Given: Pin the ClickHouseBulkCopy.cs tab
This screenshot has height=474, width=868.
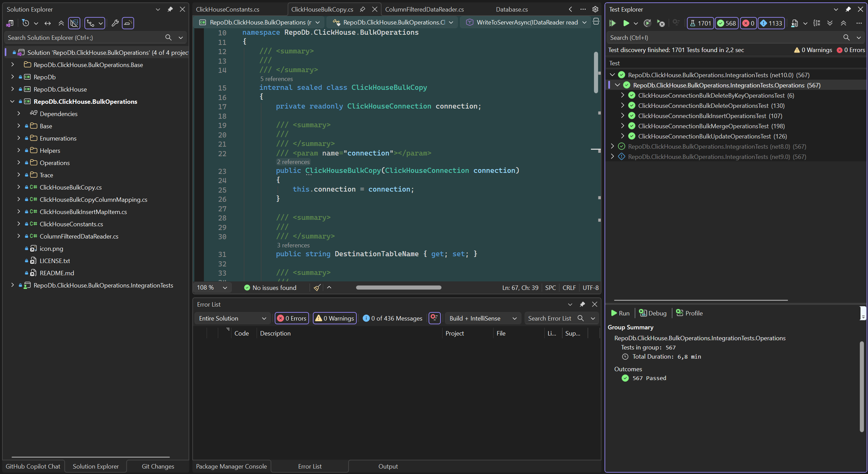Looking at the screenshot, I should coord(363,9).
